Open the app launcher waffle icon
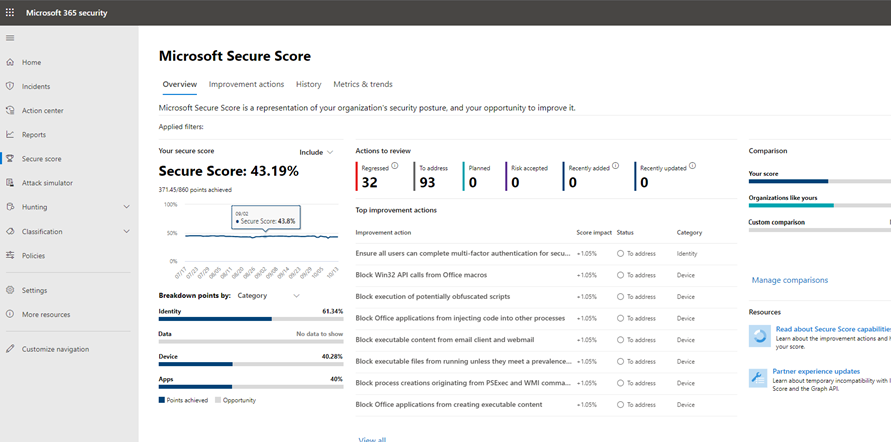 tap(10, 12)
